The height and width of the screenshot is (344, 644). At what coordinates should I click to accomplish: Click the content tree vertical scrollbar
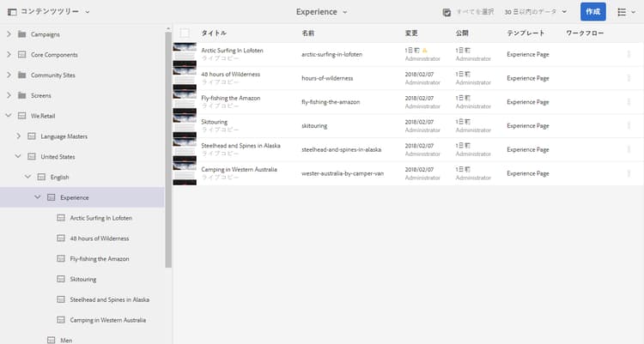168,150
